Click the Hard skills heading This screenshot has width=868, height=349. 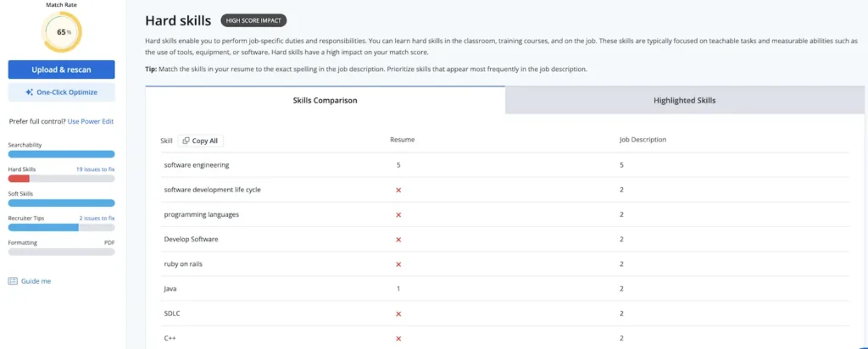click(x=178, y=21)
